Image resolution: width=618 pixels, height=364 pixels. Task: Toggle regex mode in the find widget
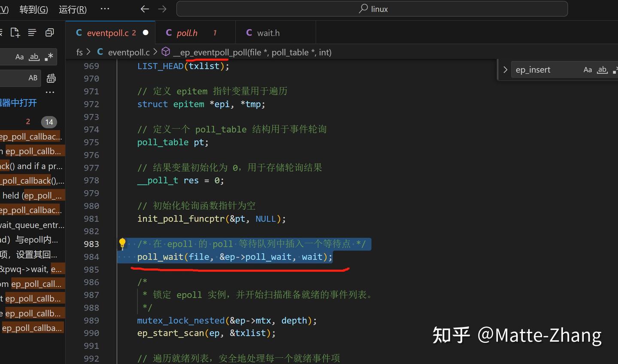[615, 70]
